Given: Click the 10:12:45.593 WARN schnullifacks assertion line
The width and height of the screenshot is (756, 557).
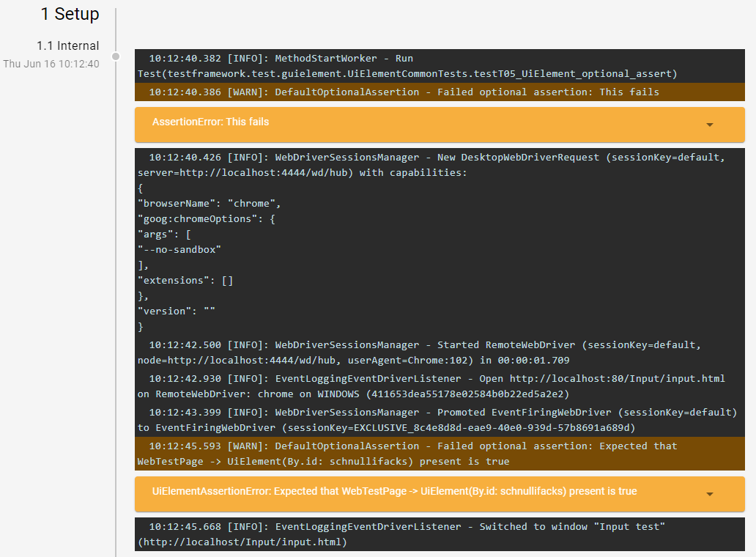Looking at the screenshot, I should coord(440,454).
